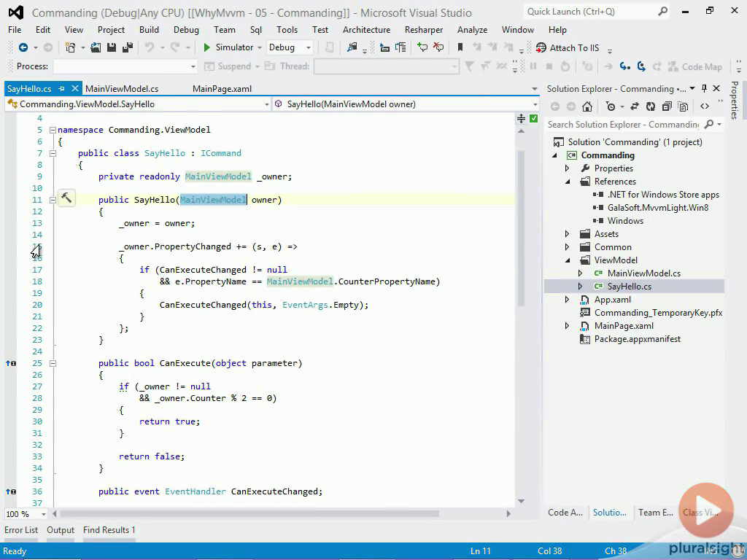Click the split editor icon above scrollbar
The height and width of the screenshot is (560, 747).
point(521,119)
